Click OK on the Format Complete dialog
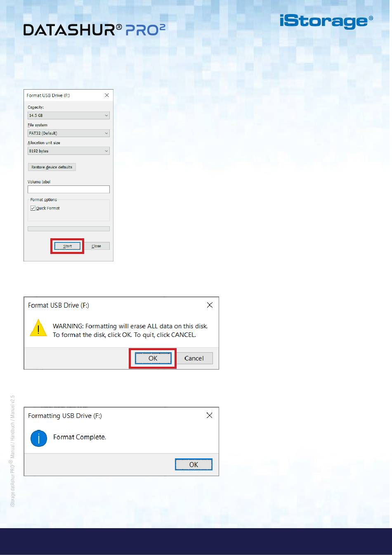This screenshot has width=392, height=555. [194, 465]
